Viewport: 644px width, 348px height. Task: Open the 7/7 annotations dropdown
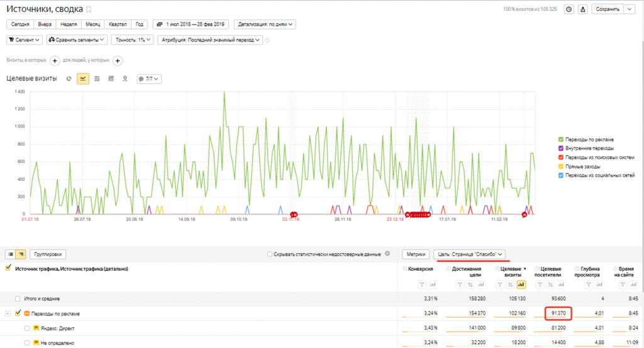click(x=149, y=79)
